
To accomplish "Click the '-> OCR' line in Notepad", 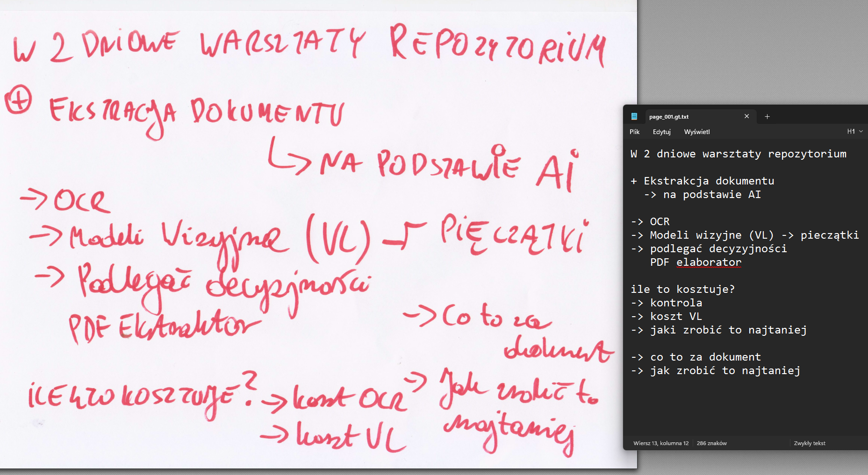I will (x=650, y=222).
